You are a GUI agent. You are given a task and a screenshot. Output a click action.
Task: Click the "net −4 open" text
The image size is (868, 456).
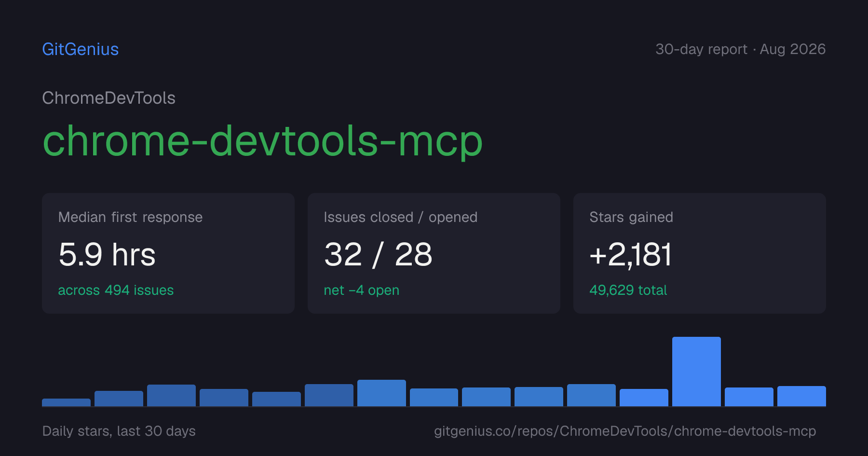(x=362, y=290)
